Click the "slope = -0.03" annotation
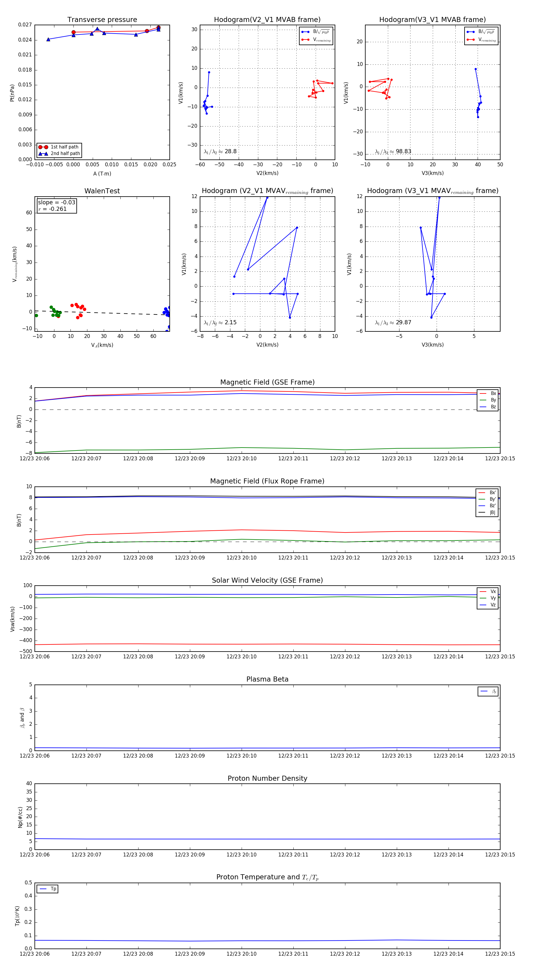The height and width of the screenshot is (980, 535). [x=56, y=203]
